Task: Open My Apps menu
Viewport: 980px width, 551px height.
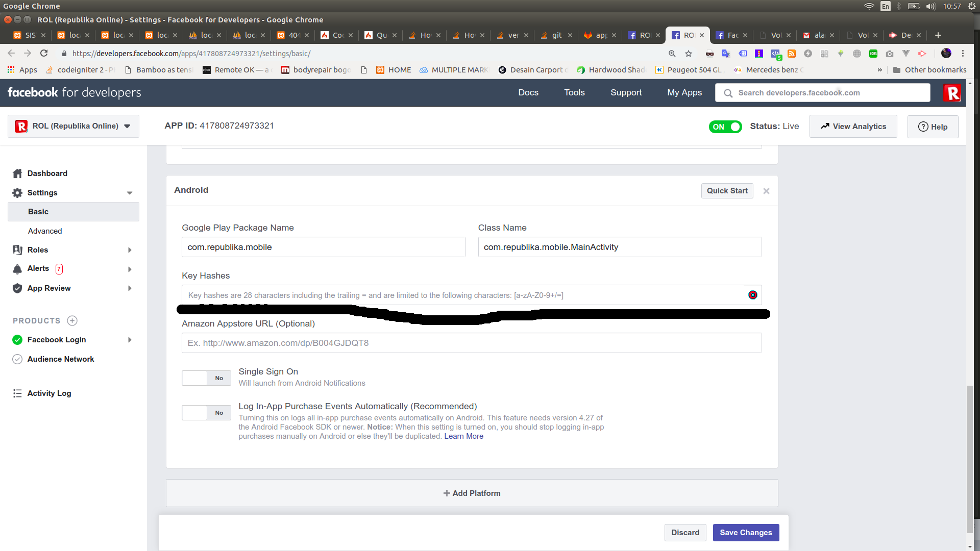Action: pyautogui.click(x=684, y=92)
